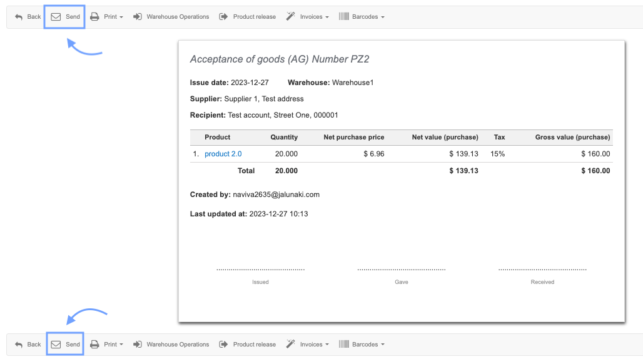Click the Back arrow icon in top toolbar
Image resolution: width=643 pixels, height=364 pixels.
coord(19,17)
